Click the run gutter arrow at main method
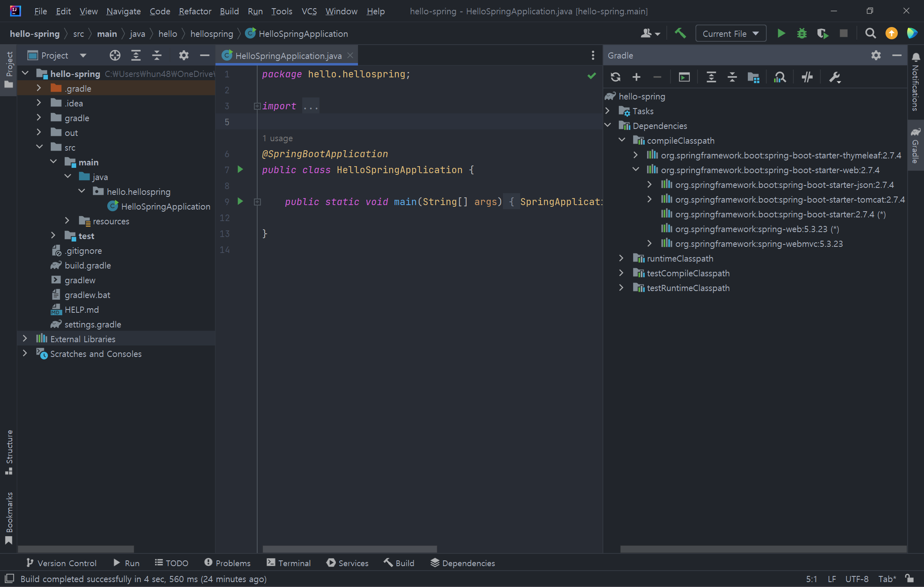 pos(240,201)
